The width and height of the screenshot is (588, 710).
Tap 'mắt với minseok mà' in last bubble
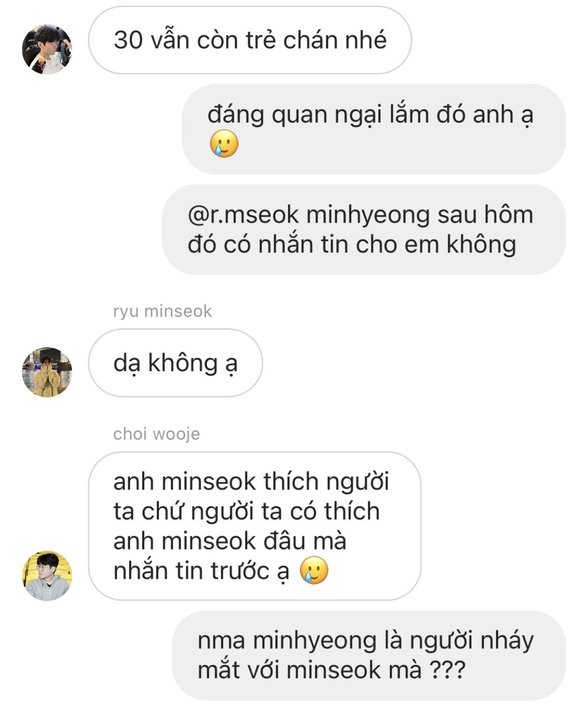point(310,670)
